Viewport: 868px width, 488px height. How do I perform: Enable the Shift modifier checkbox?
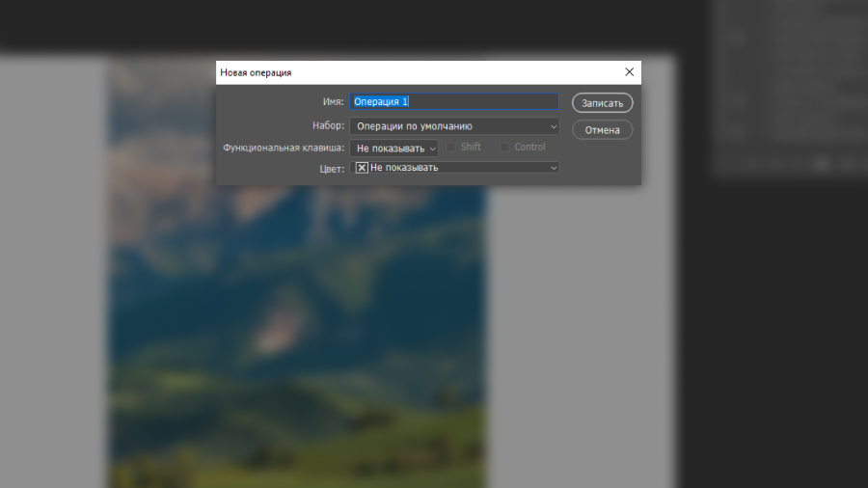coord(451,148)
